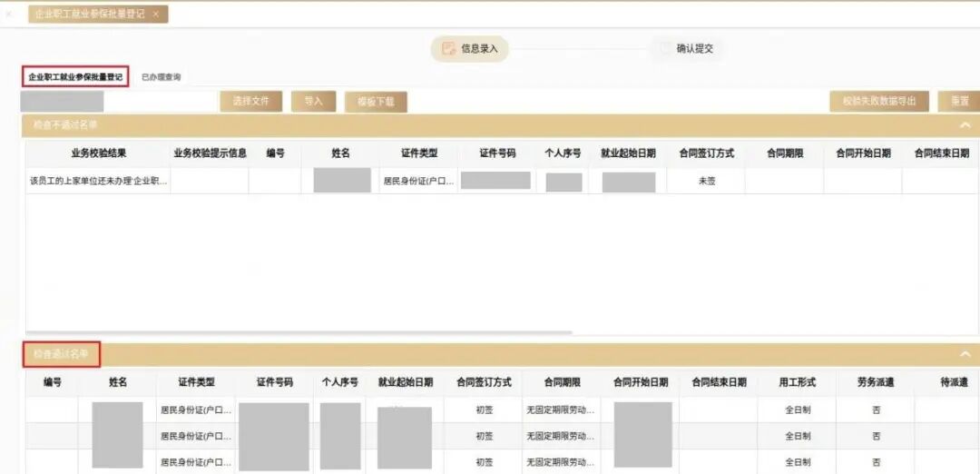Click 无固定期限劳动 in first passed row
This screenshot has width=980, height=474.
(560, 410)
